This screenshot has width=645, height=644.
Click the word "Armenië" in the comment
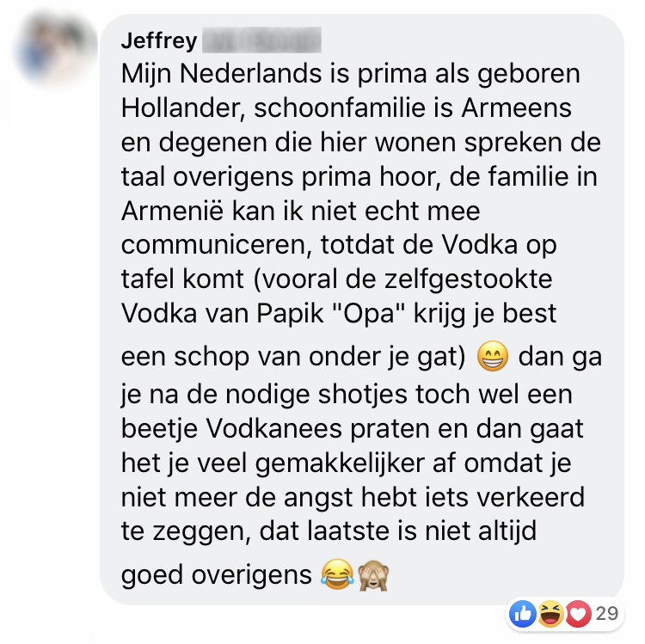[x=173, y=211]
